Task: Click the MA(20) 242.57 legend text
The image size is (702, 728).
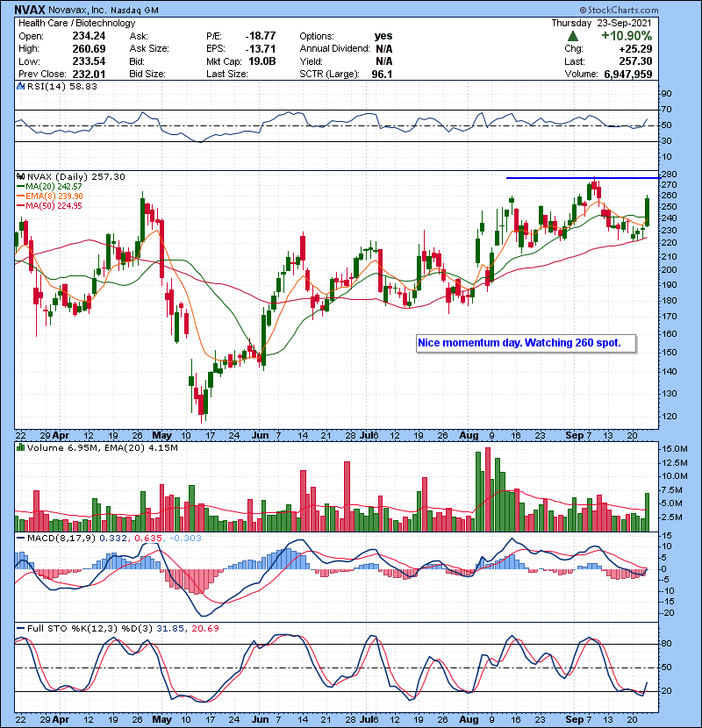Action: [54, 186]
